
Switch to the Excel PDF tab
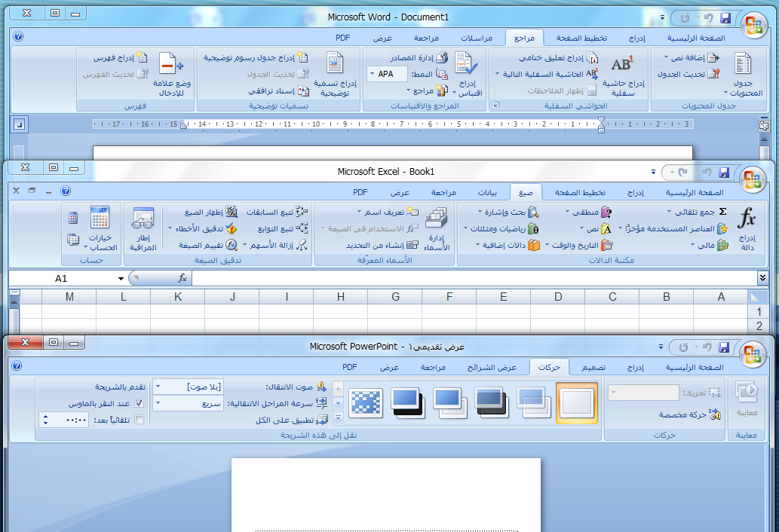pos(360,192)
